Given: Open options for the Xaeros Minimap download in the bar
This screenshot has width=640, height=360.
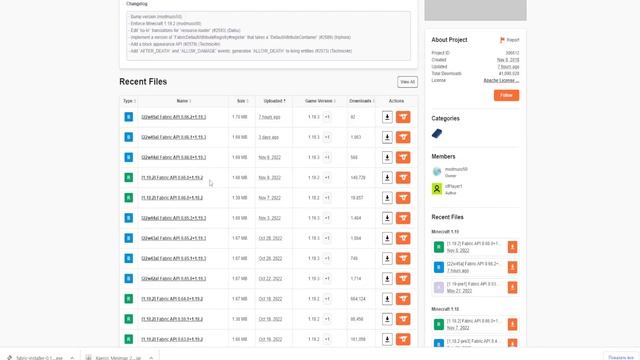Looking at the screenshot, I should (151, 358).
